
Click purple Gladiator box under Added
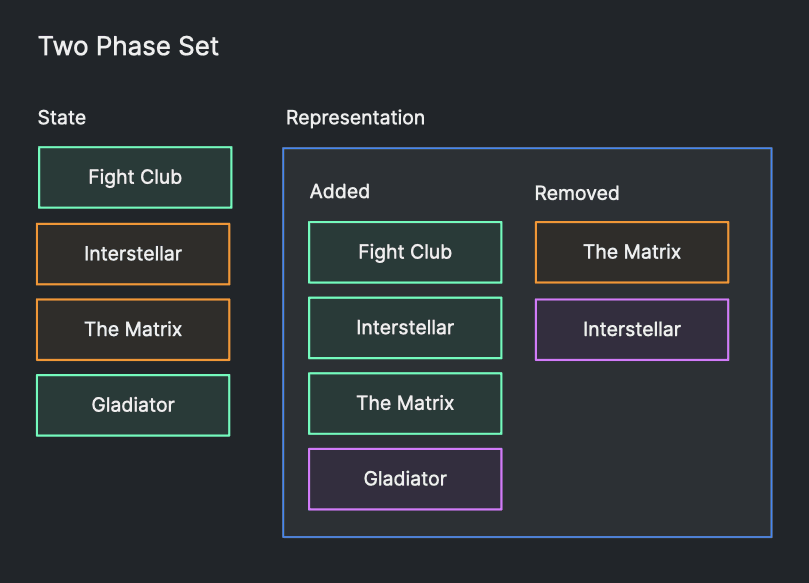click(x=405, y=479)
